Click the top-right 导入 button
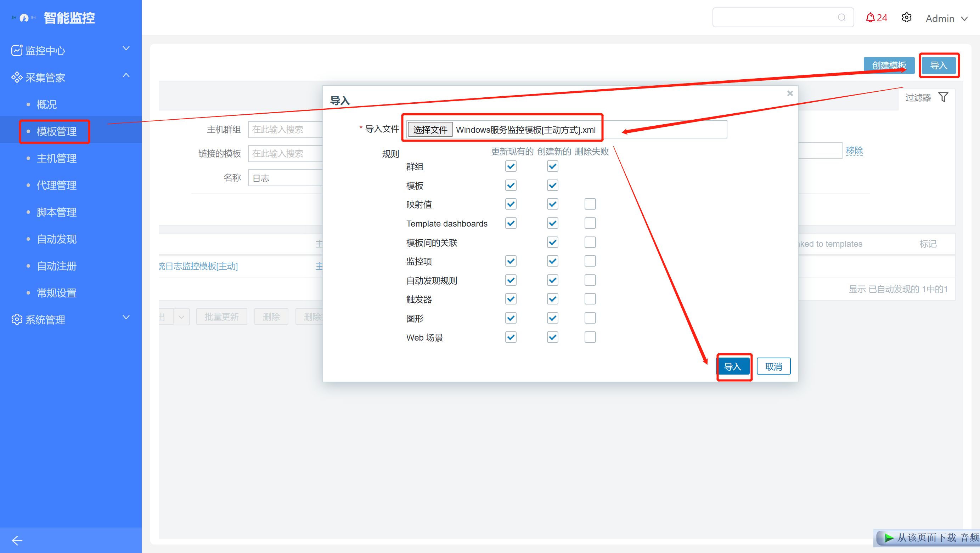Viewport: 980px width, 553px height. [x=939, y=65]
